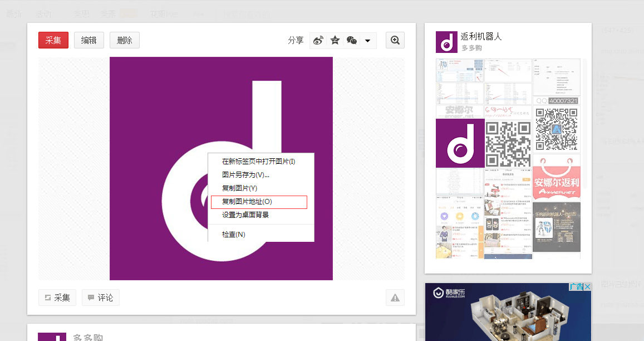Click the 编辑 button
This screenshot has width=644, height=341.
click(x=89, y=40)
